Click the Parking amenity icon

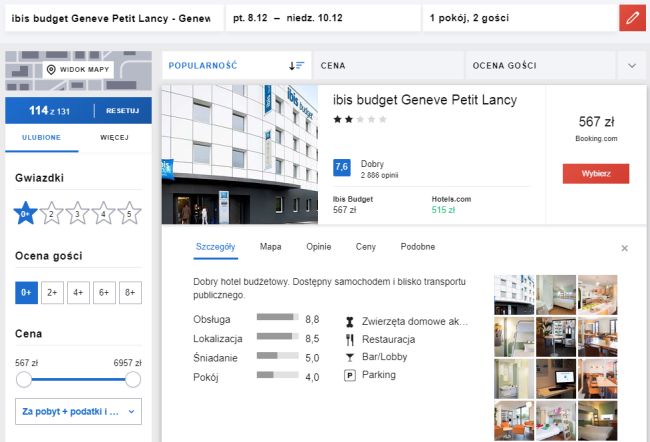(350, 375)
